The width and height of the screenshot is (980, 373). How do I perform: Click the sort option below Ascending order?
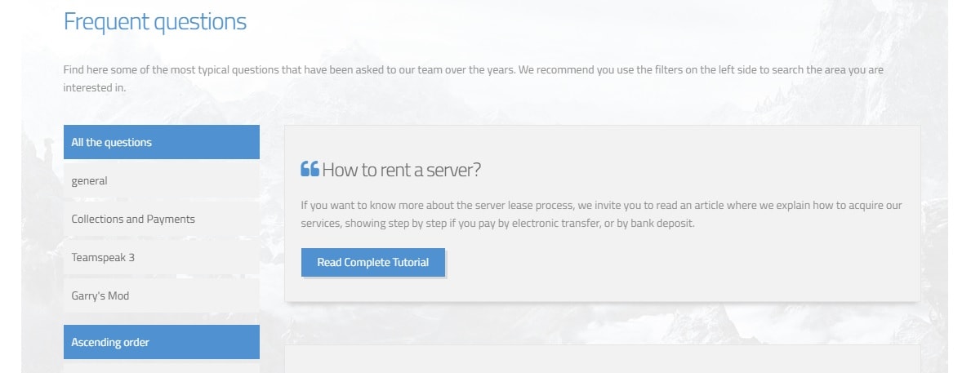click(x=162, y=368)
